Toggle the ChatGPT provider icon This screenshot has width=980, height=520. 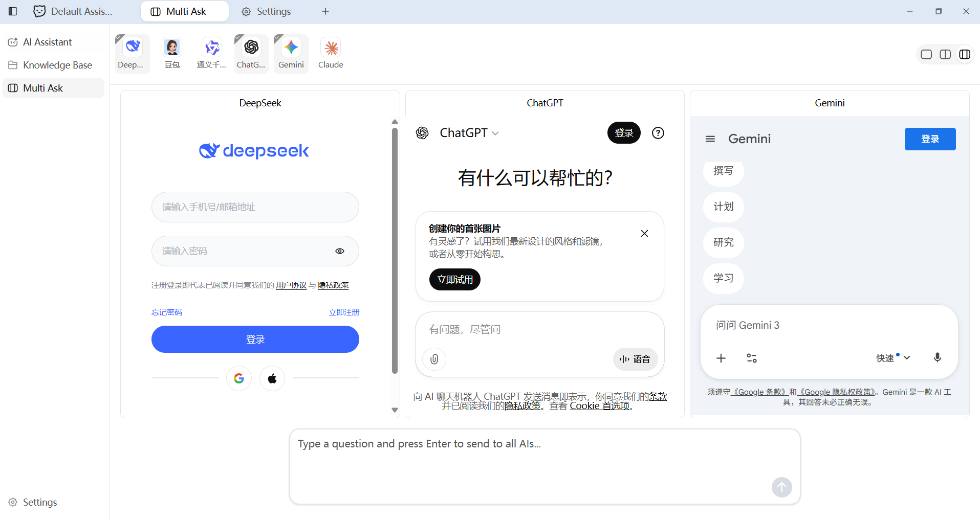251,54
